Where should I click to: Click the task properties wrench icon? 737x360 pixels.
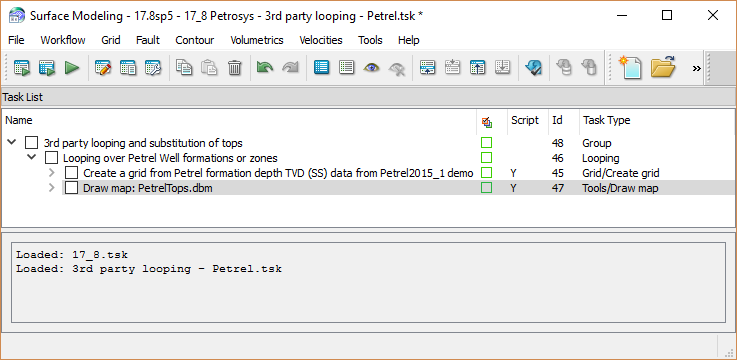153,68
